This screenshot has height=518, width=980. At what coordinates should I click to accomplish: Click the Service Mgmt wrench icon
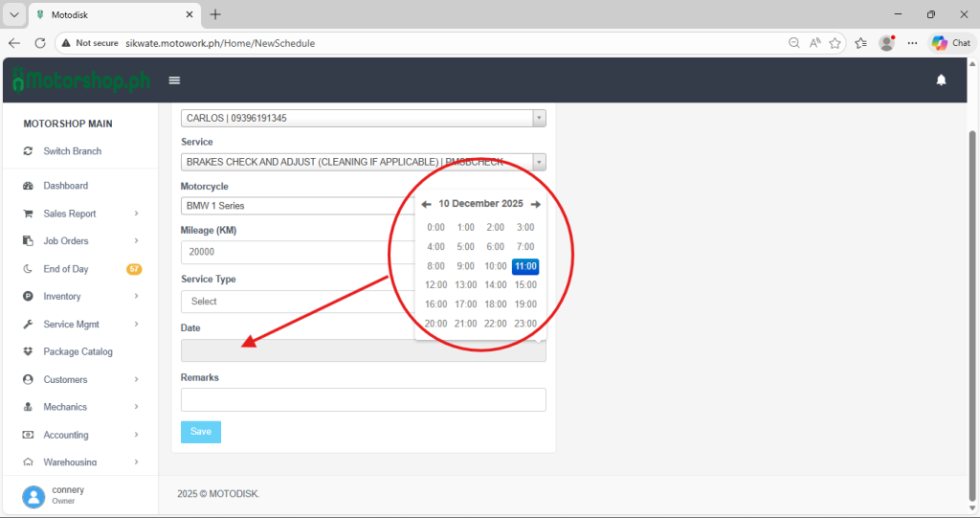point(28,325)
